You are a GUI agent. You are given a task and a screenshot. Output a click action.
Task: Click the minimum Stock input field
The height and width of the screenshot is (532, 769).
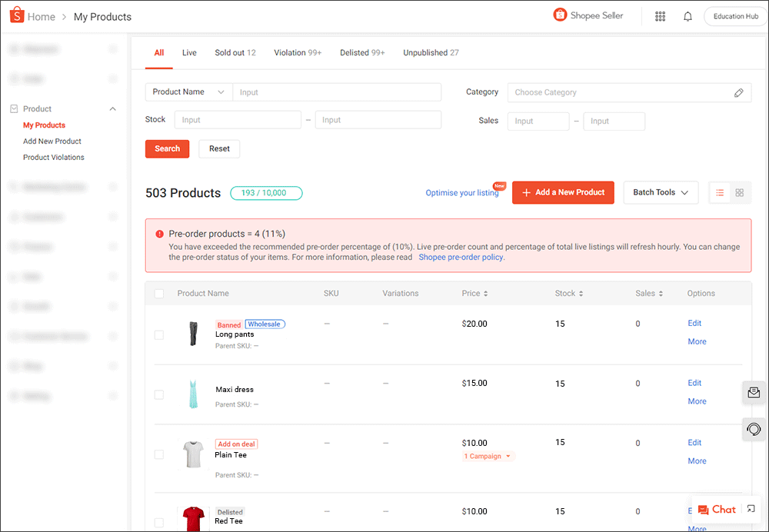coord(238,119)
